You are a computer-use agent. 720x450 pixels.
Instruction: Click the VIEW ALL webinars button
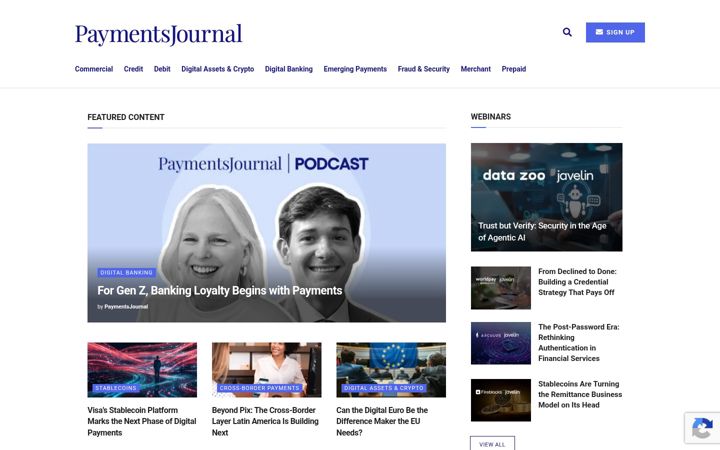492,444
